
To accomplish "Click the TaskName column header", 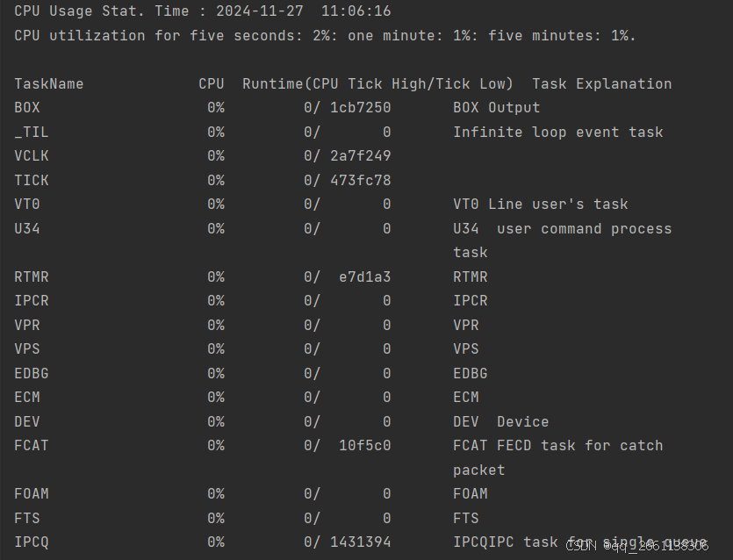I will 49,84.
